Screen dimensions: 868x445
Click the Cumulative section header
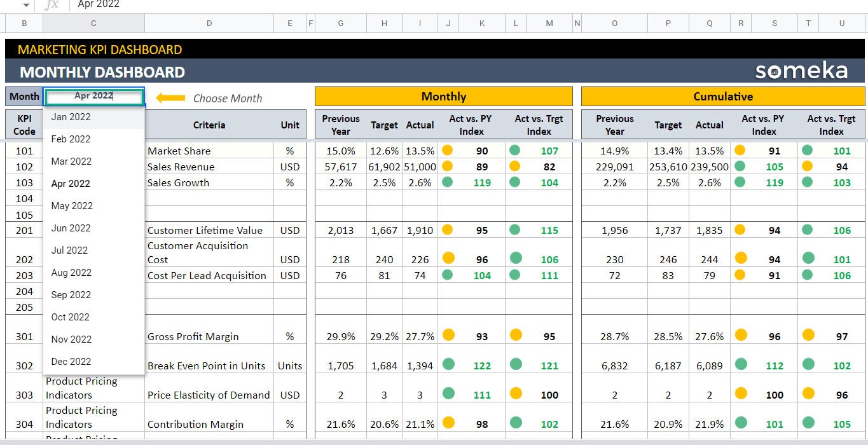pyautogui.click(x=724, y=96)
